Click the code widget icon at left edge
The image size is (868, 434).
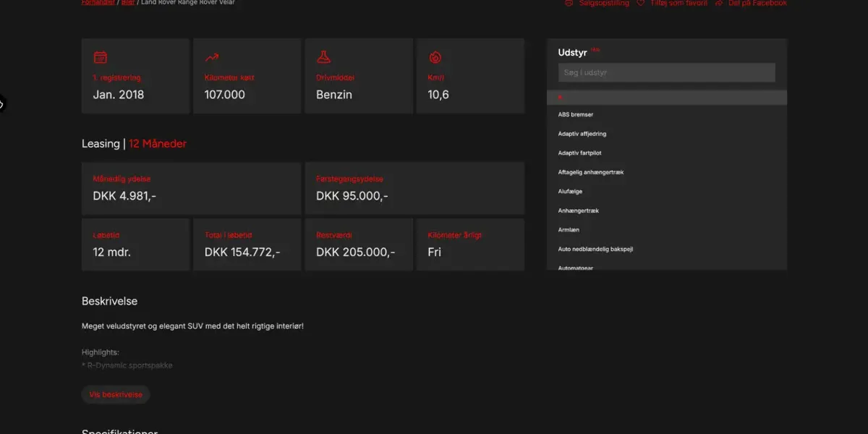click(x=1, y=104)
